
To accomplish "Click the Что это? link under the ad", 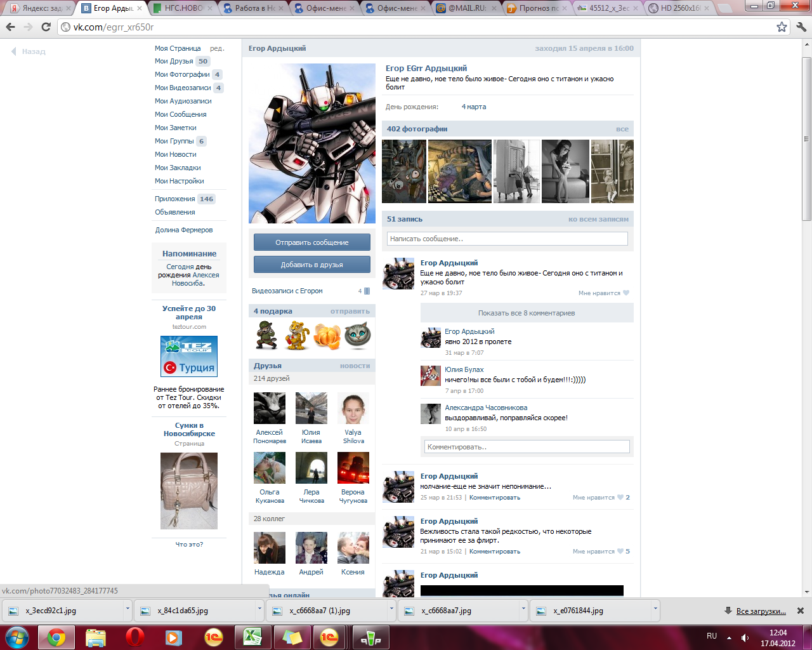I will (189, 545).
